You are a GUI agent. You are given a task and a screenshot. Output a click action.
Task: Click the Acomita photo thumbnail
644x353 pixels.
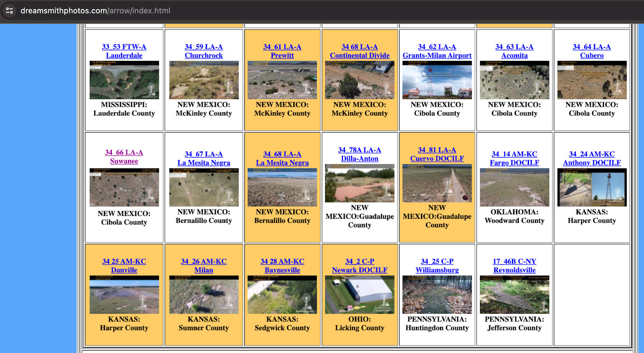(x=514, y=80)
